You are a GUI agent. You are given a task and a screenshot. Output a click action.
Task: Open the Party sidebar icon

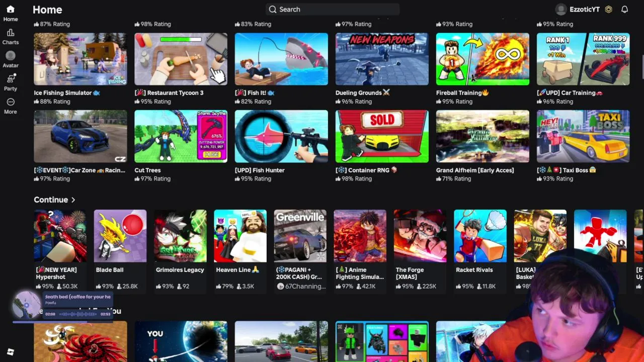(x=11, y=79)
